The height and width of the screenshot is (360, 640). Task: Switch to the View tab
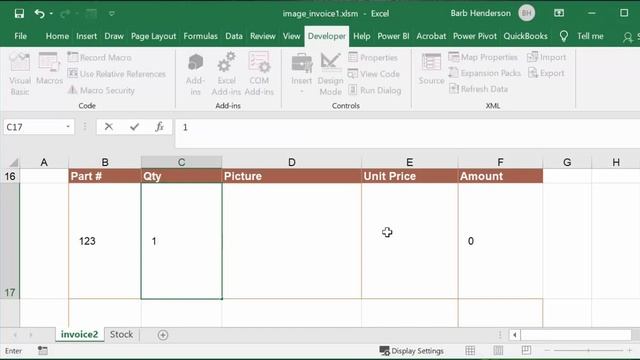(x=291, y=36)
